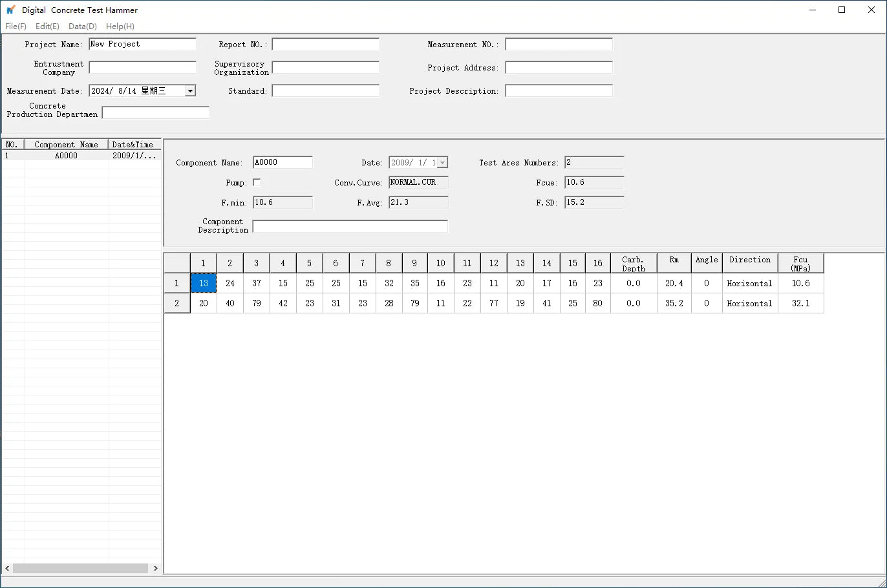Viewport: 887px width, 588px height.
Task: Click scroll left arrow in component list
Action: pos(7,568)
